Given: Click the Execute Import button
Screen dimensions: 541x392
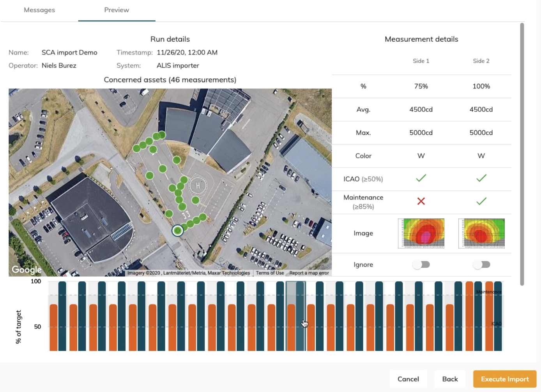Looking at the screenshot, I should [x=504, y=379].
